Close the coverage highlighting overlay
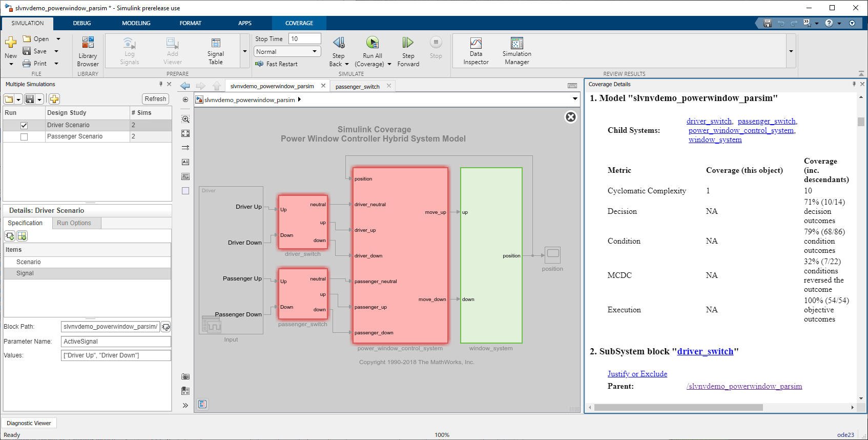 571,117
